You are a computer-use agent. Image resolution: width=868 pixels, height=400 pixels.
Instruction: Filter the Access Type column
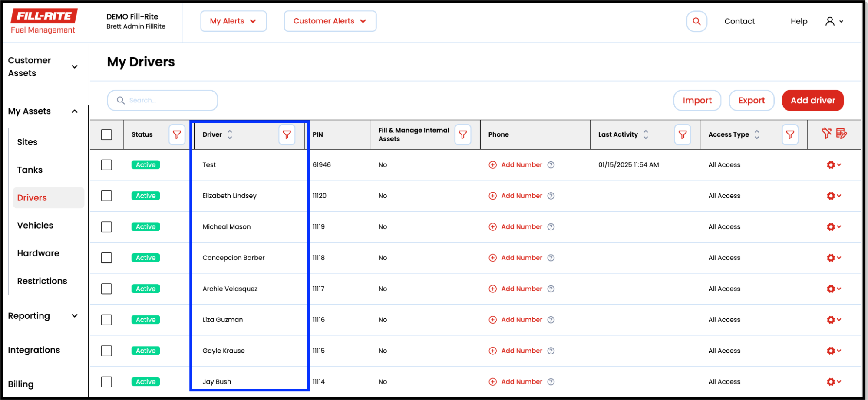coord(789,134)
